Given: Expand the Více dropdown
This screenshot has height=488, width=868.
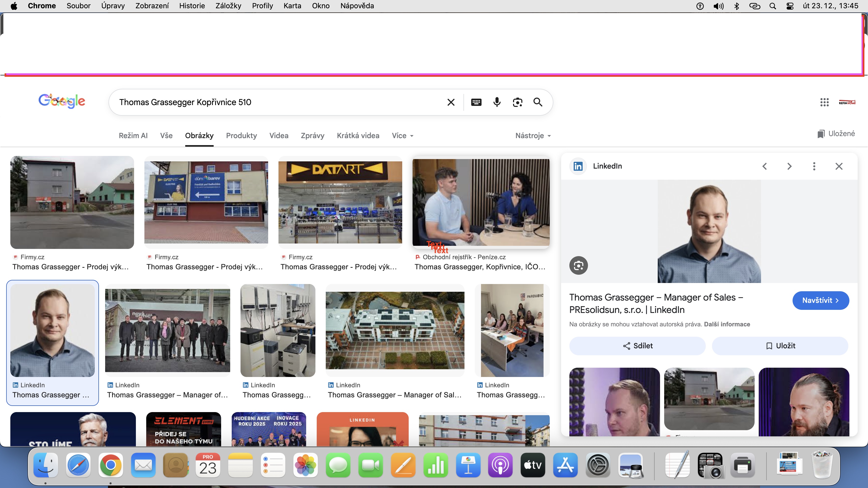Looking at the screenshot, I should pos(402,136).
